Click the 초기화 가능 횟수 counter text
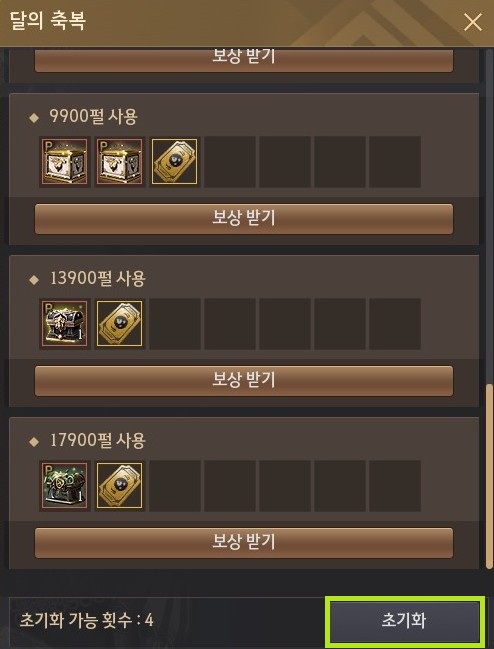Viewport: 494px width, 649px height. point(86,620)
